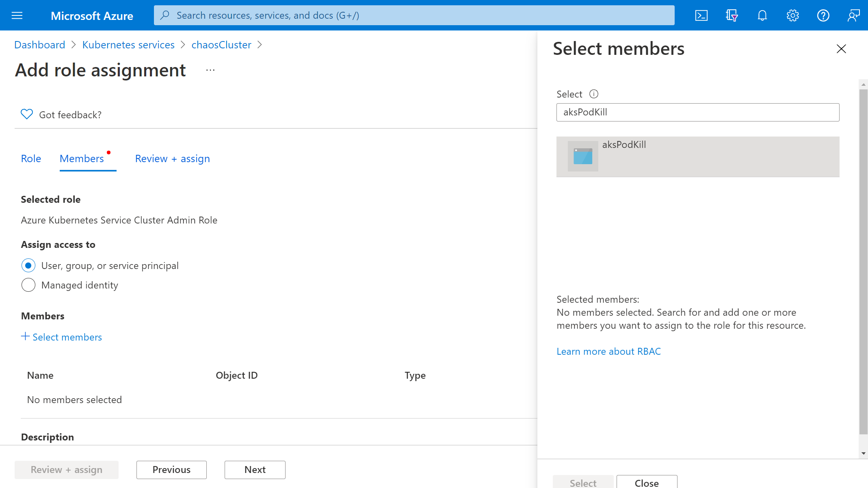Select User, group, or service principal radio button
The width and height of the screenshot is (868, 488).
28,265
